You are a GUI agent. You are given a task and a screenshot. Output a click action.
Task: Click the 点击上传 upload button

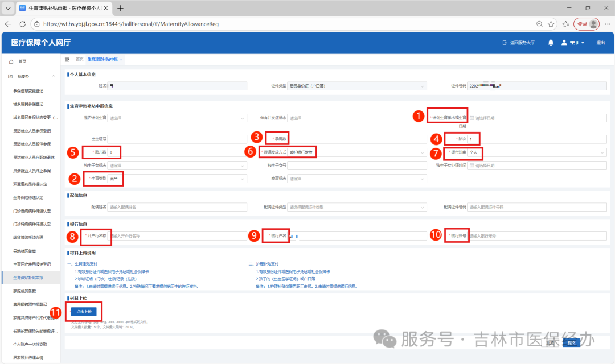click(x=84, y=312)
